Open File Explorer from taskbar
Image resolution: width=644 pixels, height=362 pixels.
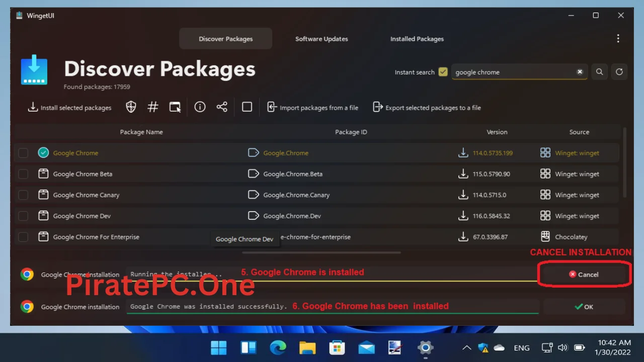click(307, 347)
